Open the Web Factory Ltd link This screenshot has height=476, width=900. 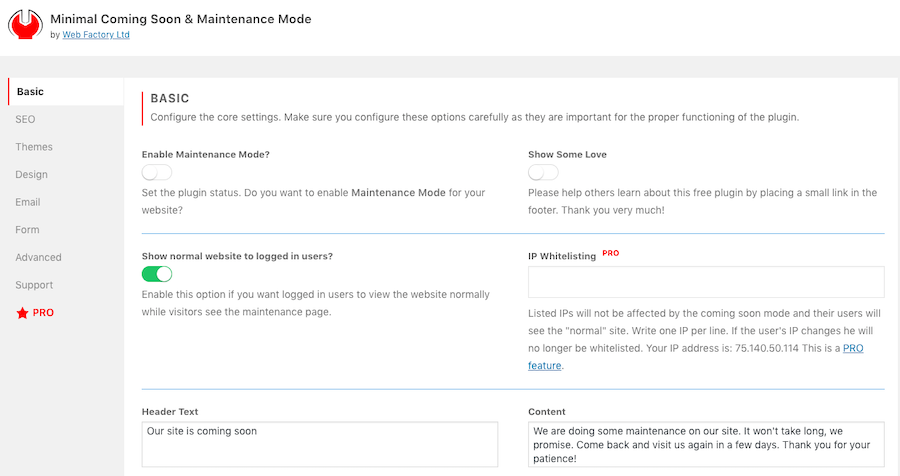pyautogui.click(x=96, y=35)
